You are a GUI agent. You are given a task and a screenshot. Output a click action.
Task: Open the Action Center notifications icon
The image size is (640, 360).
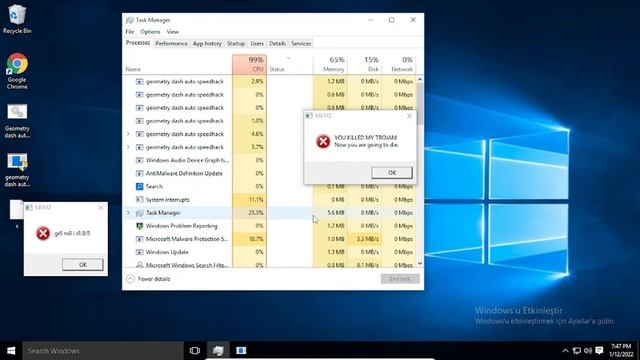(x=599, y=351)
